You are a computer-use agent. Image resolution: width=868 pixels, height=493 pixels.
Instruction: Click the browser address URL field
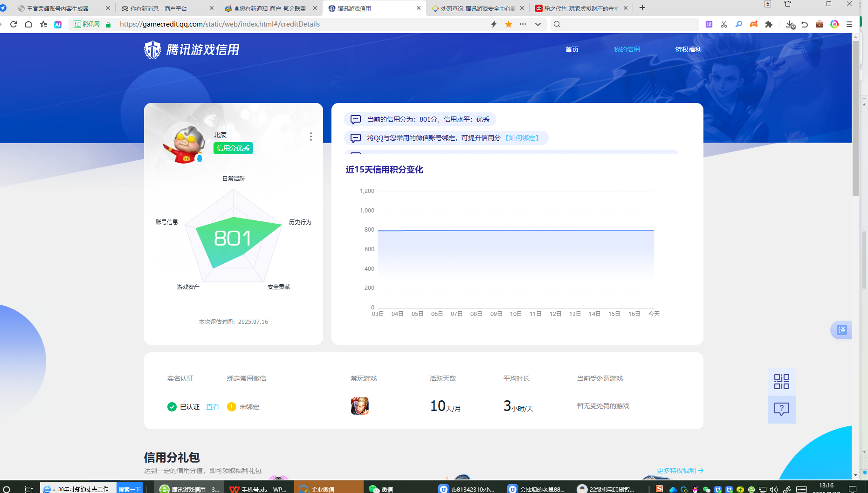coord(298,24)
